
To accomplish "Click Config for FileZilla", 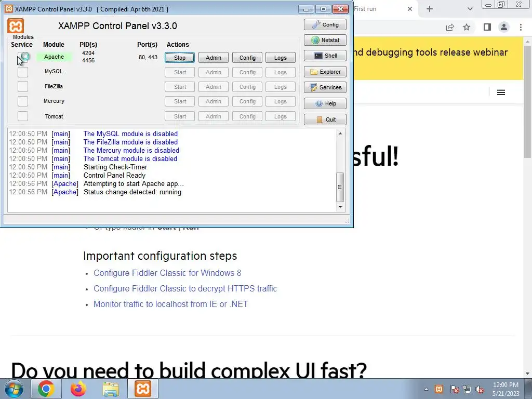I will [x=247, y=87].
